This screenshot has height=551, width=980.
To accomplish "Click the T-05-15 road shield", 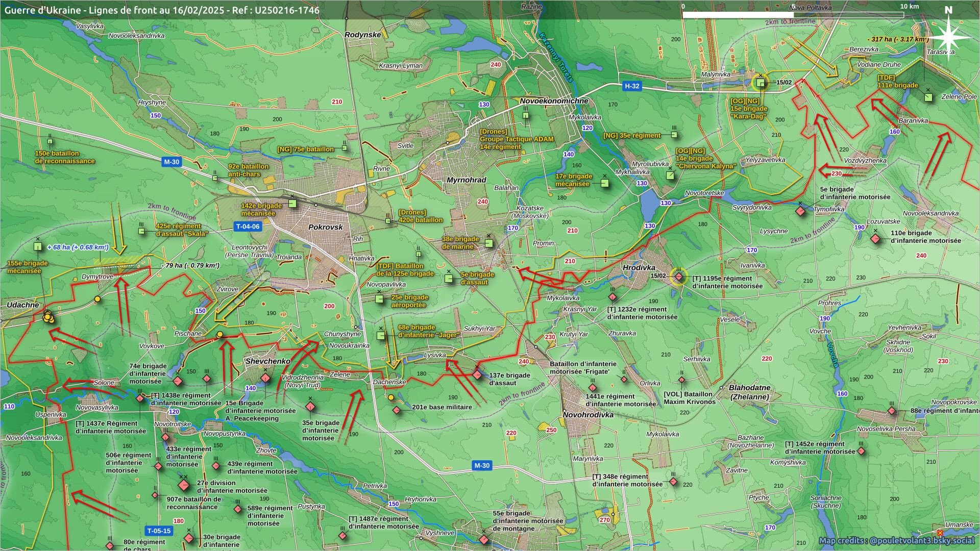I will tap(159, 531).
